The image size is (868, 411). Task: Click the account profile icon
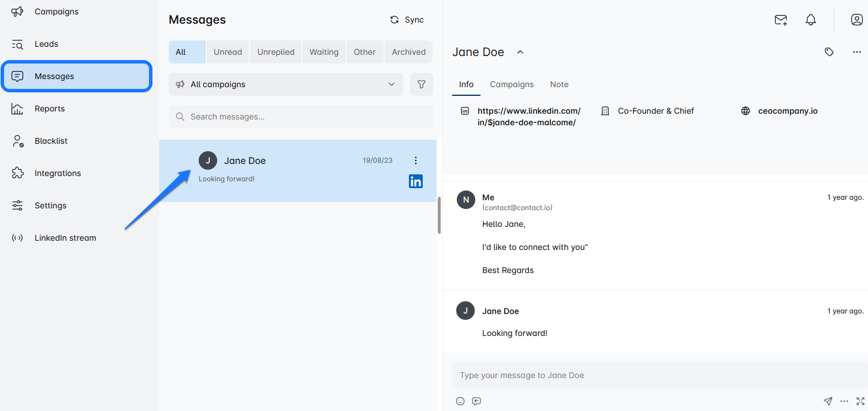point(856,19)
